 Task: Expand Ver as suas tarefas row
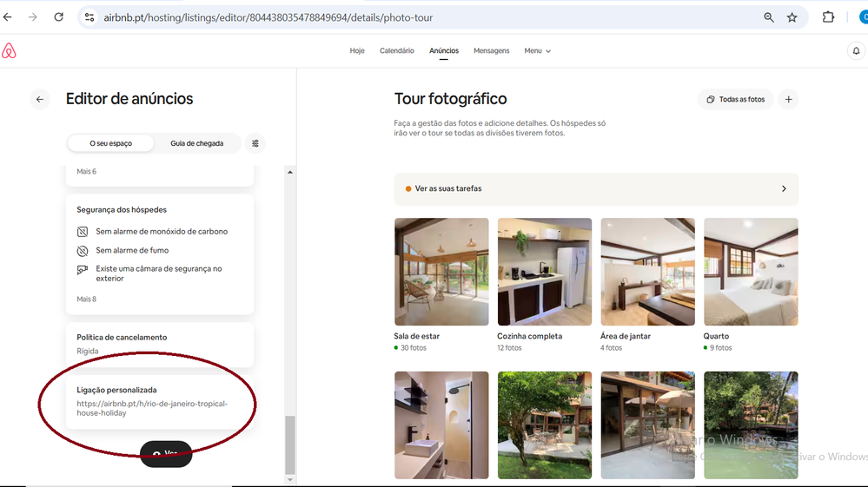(595, 188)
